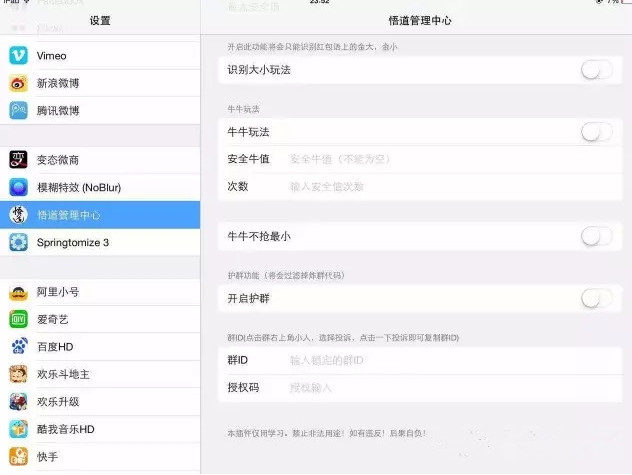The image size is (632, 475).
Task: Turn on 牛牛不抢最小 switch
Action: click(x=597, y=236)
